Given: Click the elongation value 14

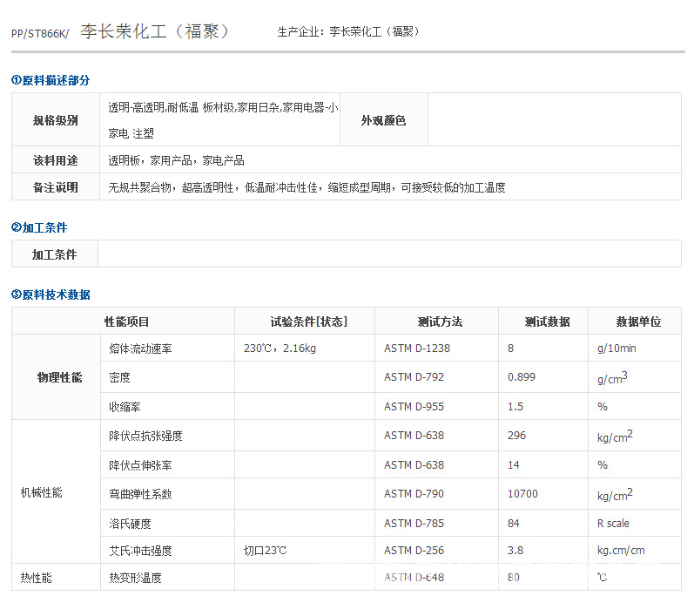Looking at the screenshot, I should click(x=514, y=465).
